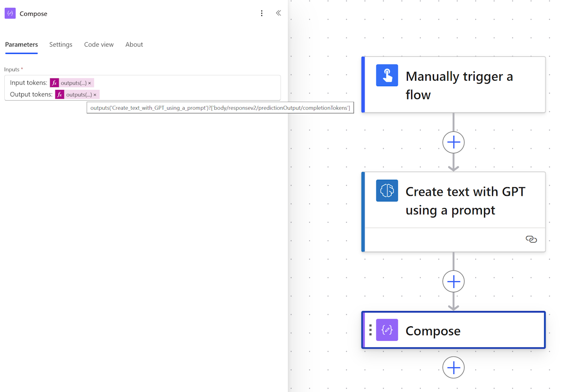
Task: Collapse the Compose side panel
Action: (x=279, y=13)
